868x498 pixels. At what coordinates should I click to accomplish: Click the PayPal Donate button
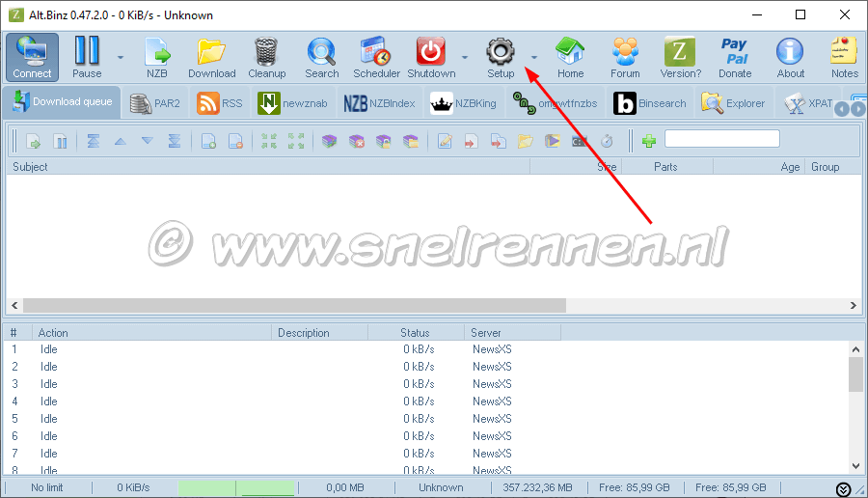(x=735, y=57)
